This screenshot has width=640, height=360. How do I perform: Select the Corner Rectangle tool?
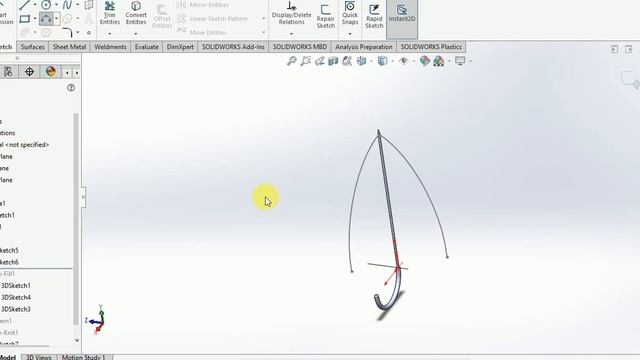pyautogui.click(x=24, y=19)
